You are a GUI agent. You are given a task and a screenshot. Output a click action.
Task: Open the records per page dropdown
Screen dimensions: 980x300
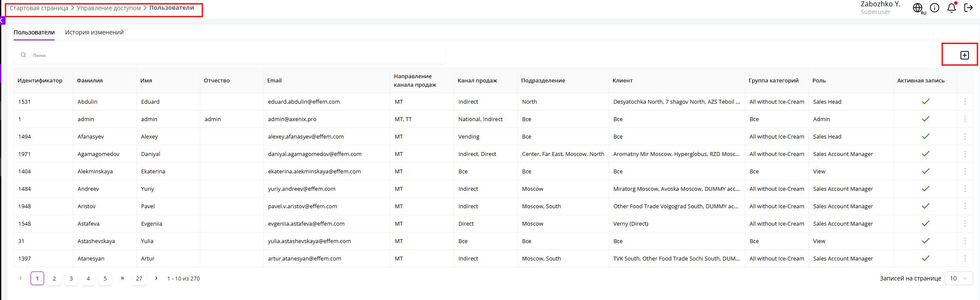959,278
